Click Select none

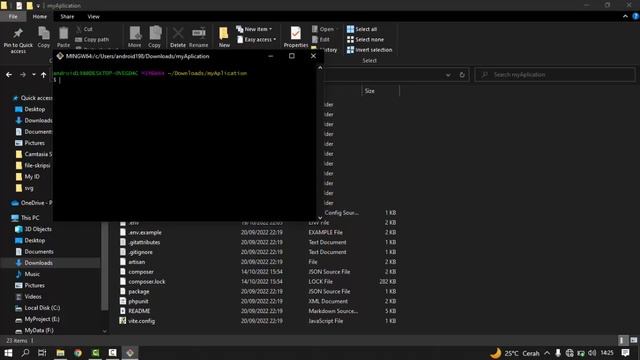pos(365,40)
